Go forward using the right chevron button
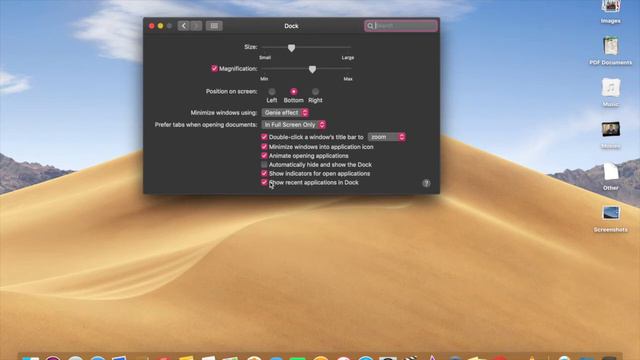Screen dimensions: 640x360 point(196,26)
